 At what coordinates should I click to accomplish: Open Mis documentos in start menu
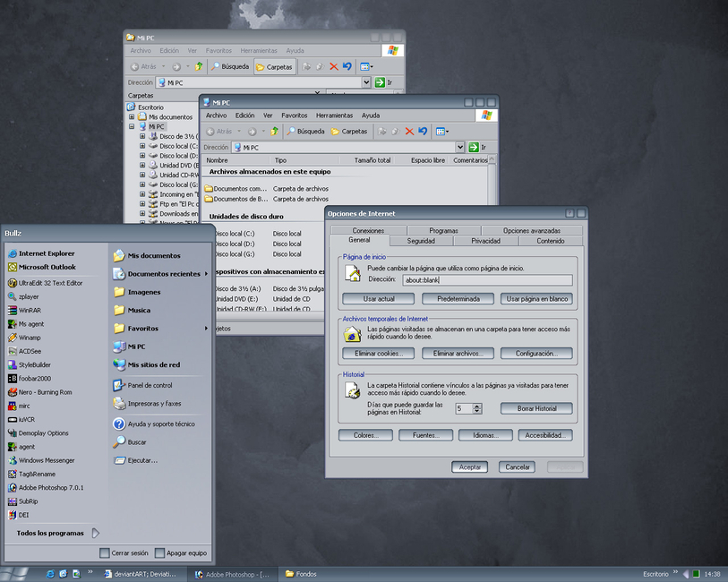(147, 256)
